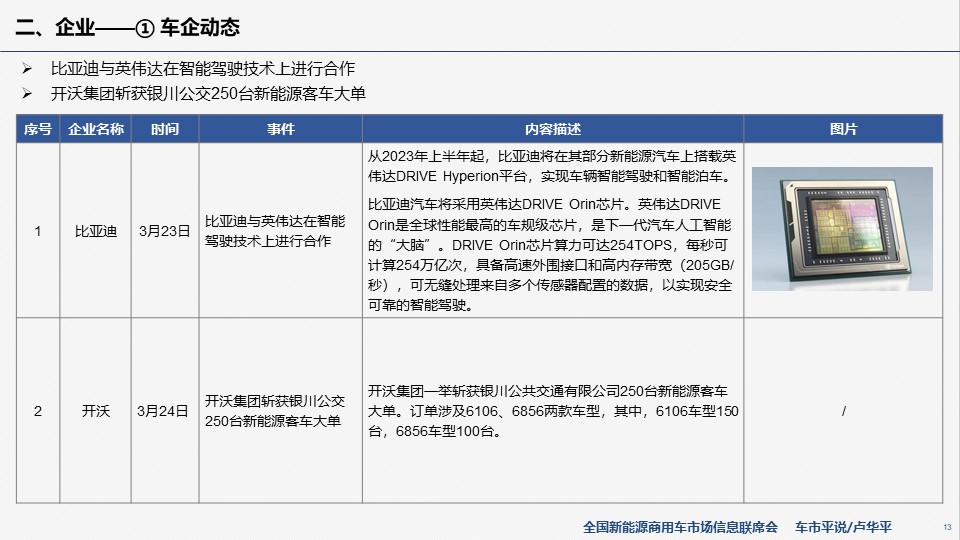Click the paragraph starting 从2023年上半年起
This screenshot has width=960, height=540.
[552, 166]
